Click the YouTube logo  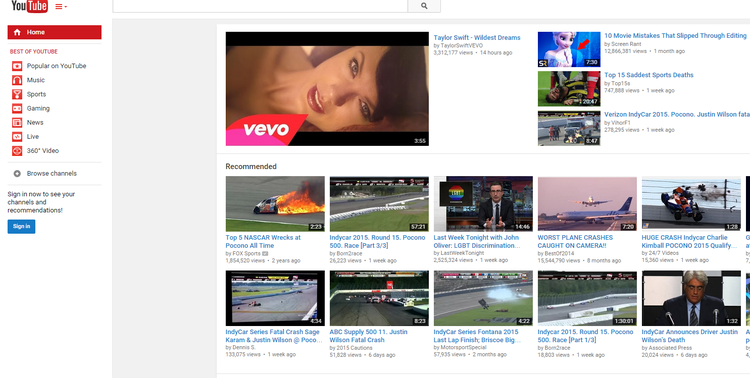pos(29,6)
